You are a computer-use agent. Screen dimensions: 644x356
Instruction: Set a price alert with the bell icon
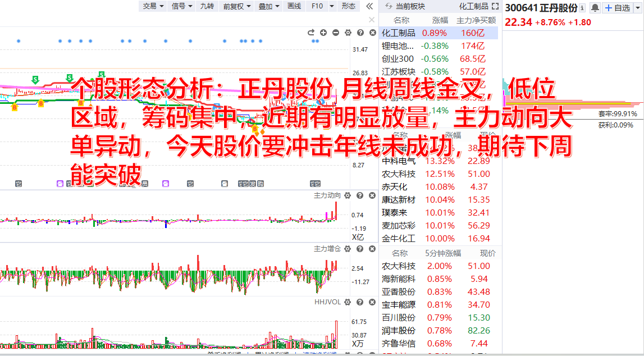[595, 8]
